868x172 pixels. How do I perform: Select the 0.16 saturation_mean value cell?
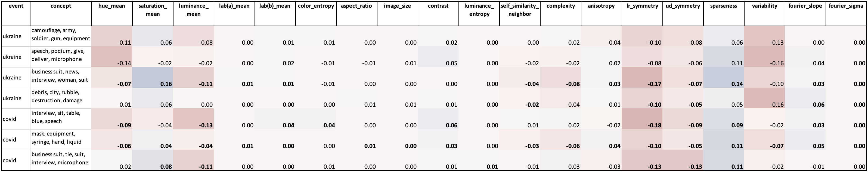pos(153,78)
